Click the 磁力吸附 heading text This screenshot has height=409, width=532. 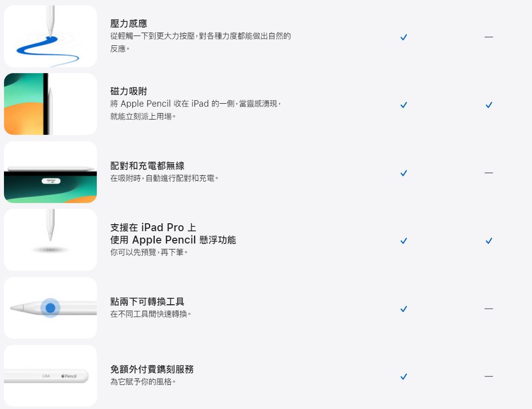[128, 91]
